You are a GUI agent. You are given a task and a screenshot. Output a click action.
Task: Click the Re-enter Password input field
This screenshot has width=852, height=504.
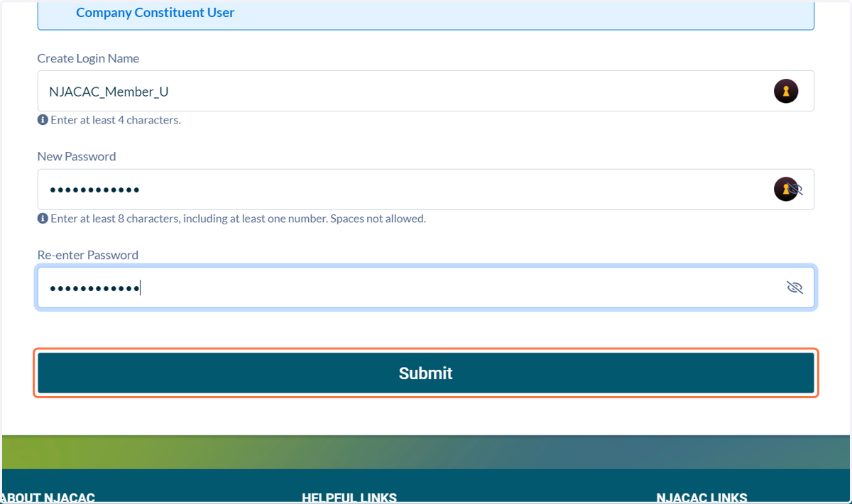[425, 287]
